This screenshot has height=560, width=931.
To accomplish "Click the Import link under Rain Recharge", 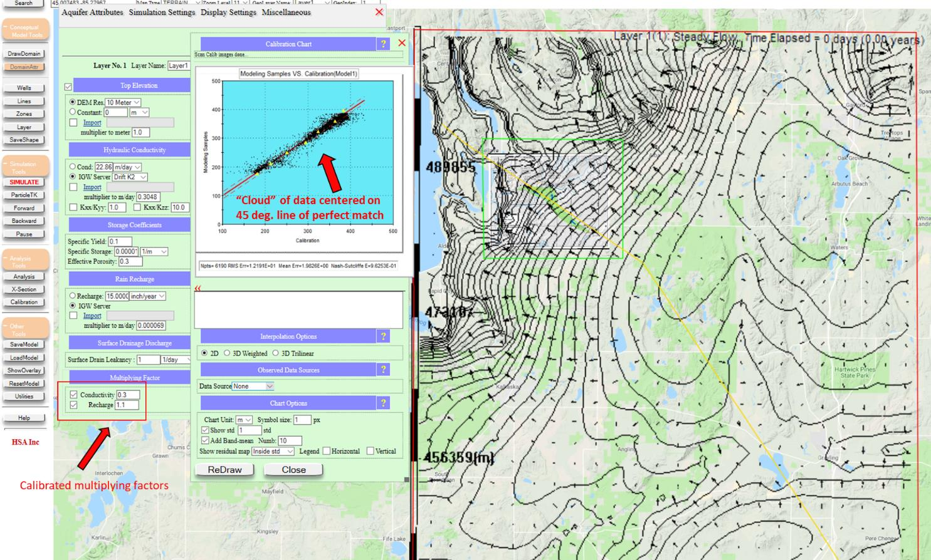I will pos(92,316).
